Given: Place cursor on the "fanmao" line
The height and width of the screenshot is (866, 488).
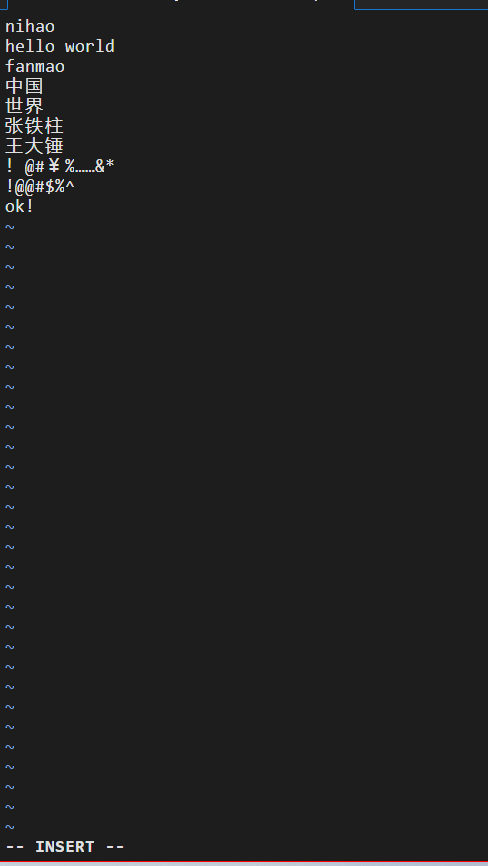Looking at the screenshot, I should [x=35, y=67].
